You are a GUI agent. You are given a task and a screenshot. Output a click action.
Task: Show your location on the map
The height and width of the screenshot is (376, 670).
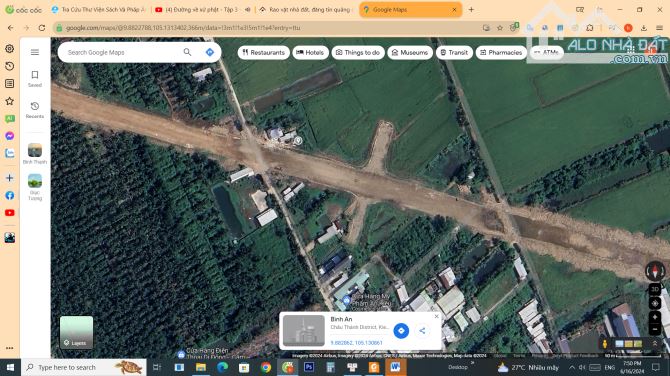click(x=655, y=304)
